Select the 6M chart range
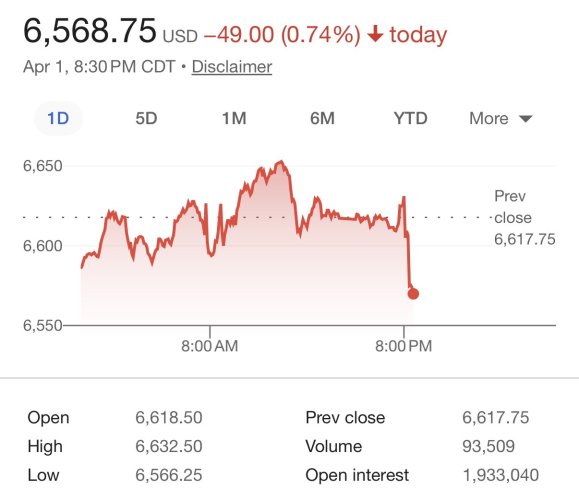This screenshot has height=500, width=579. [322, 119]
